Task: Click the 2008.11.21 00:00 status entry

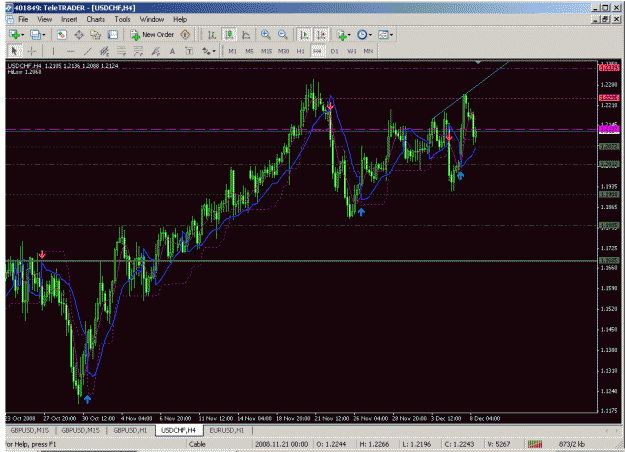Action: tap(281, 444)
